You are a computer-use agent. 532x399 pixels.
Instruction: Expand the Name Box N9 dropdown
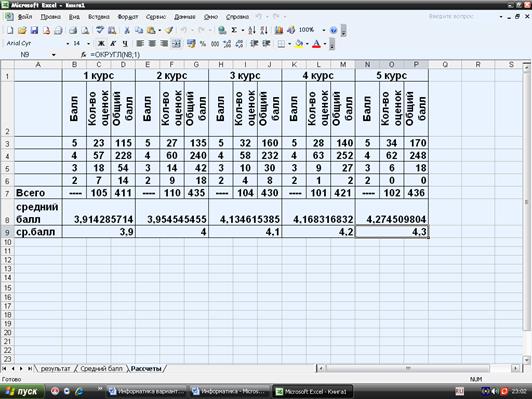click(x=54, y=55)
